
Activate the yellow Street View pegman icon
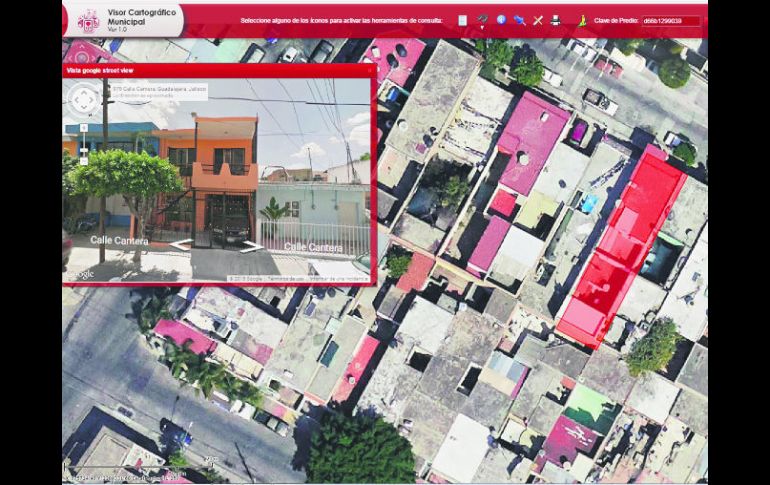click(582, 20)
